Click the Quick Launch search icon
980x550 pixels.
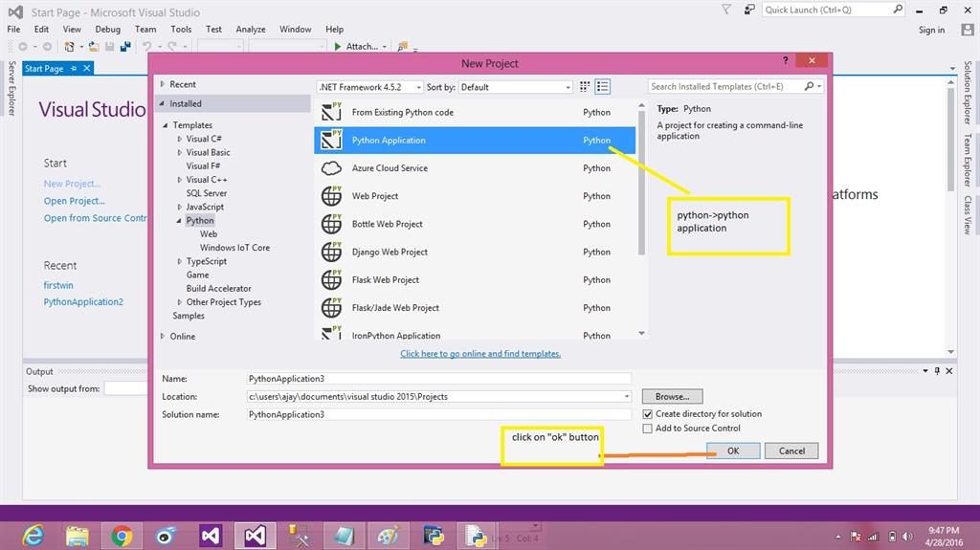coord(898,10)
